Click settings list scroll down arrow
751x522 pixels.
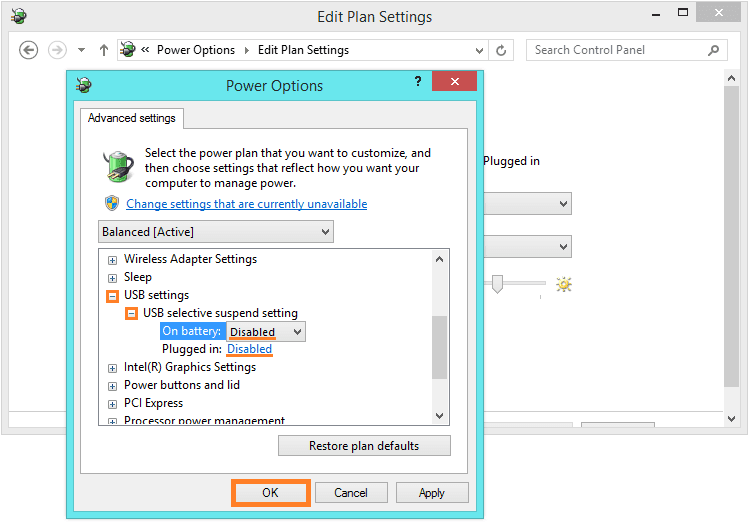tap(439, 416)
